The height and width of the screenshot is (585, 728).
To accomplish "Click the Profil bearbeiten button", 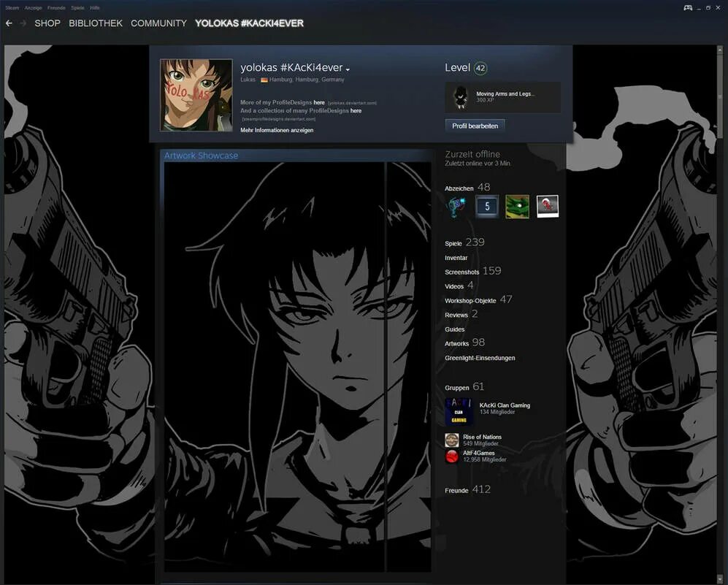I will click(475, 126).
